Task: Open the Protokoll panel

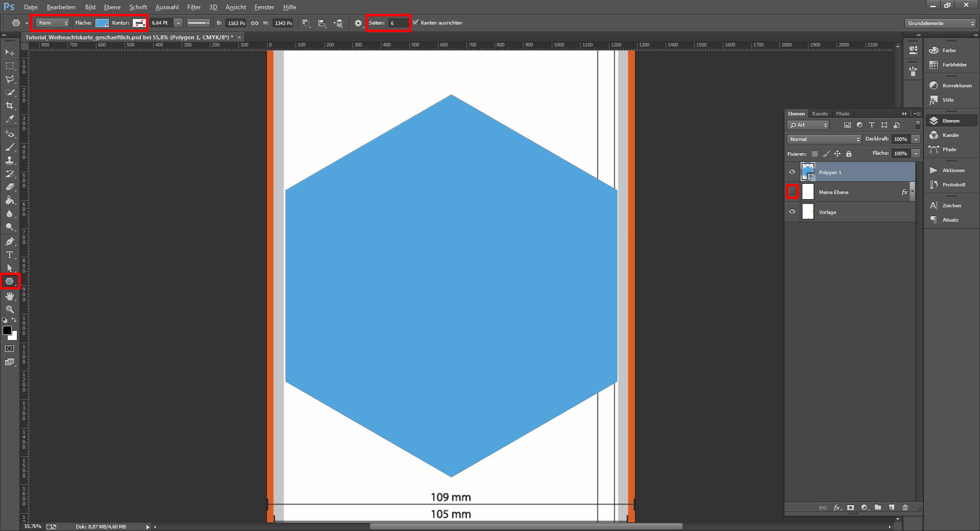Action: [x=951, y=185]
